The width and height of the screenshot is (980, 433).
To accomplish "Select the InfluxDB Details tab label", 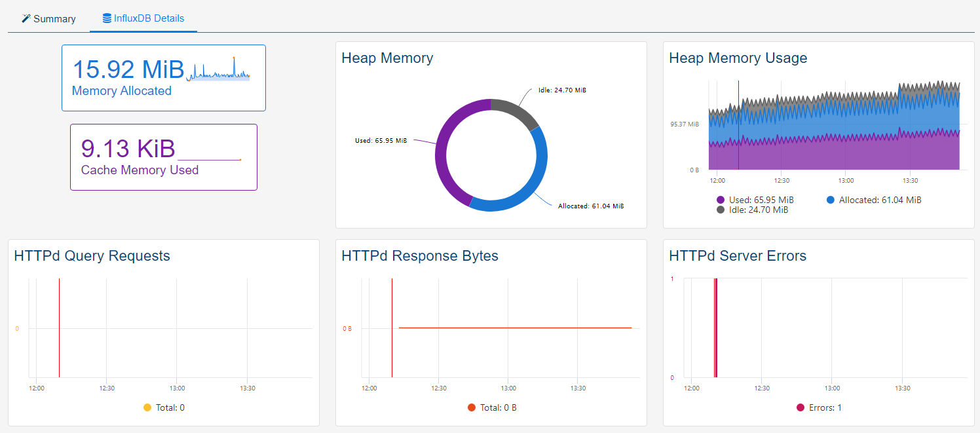I will [149, 18].
